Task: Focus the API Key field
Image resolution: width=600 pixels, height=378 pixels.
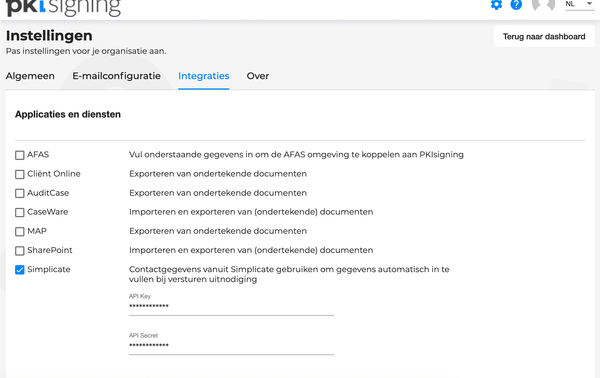Action: (x=232, y=306)
